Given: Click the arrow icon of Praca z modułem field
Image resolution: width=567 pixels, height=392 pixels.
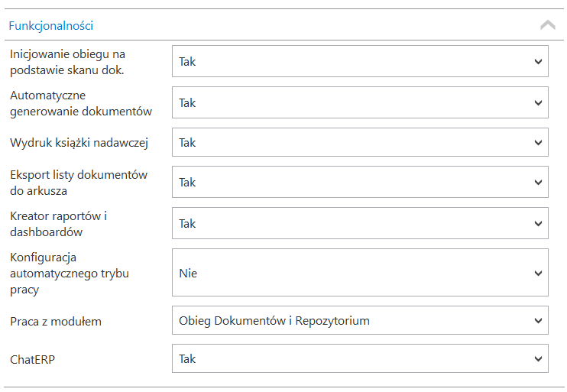Looking at the screenshot, I should coord(538,321).
